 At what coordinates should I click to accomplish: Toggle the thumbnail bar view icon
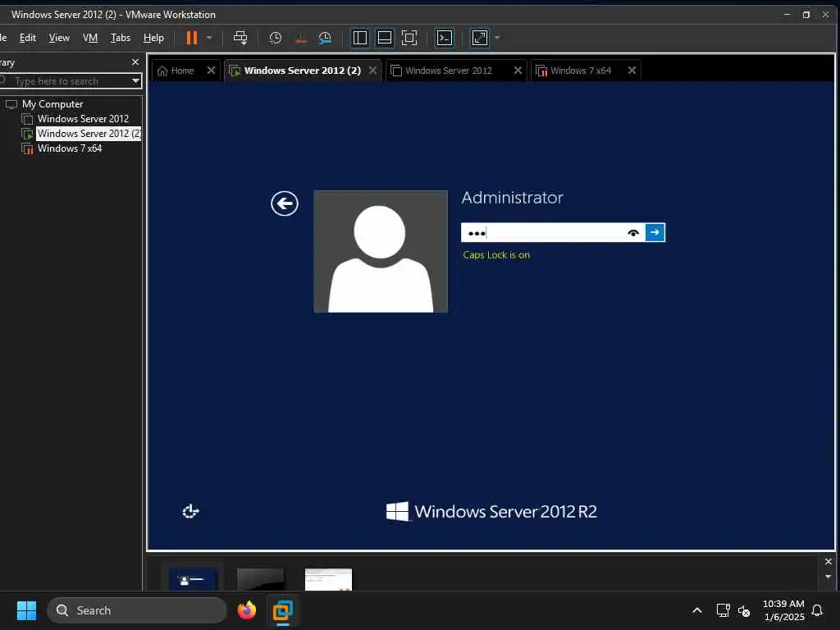pyautogui.click(x=385, y=38)
